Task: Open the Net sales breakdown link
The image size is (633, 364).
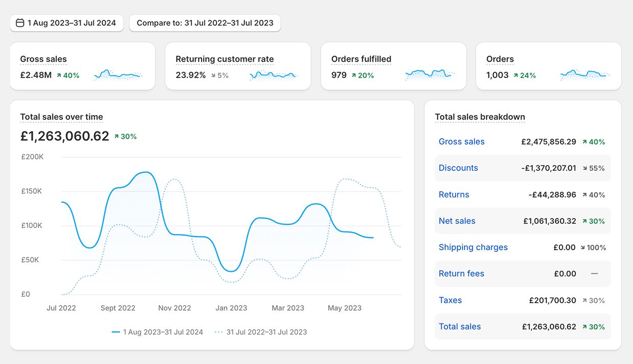Action: coord(457,221)
